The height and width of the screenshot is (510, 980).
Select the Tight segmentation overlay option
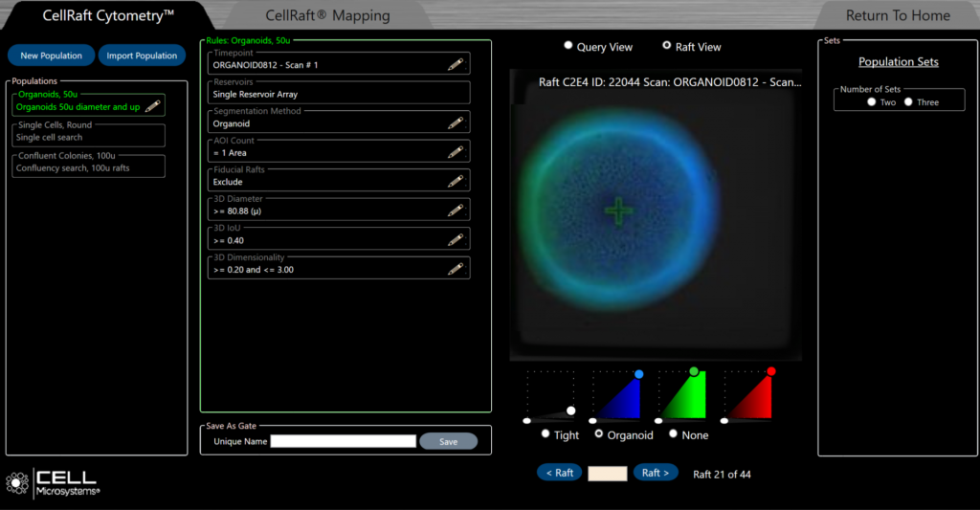tap(546, 433)
